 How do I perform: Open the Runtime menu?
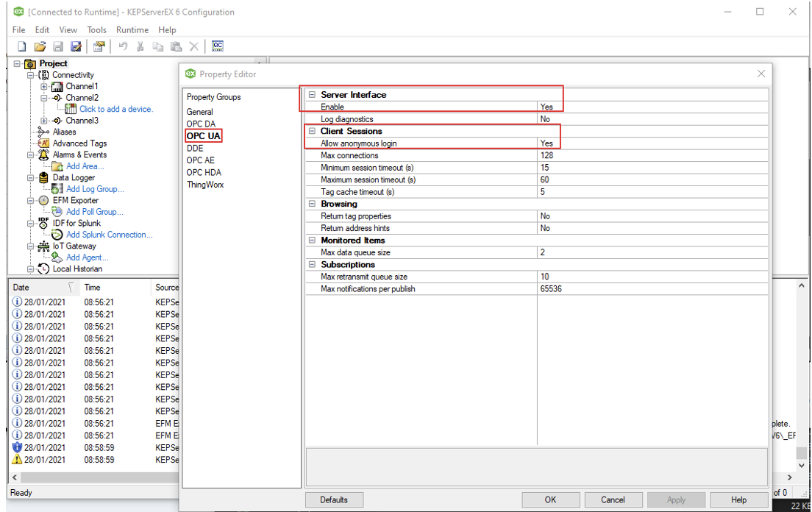(132, 30)
